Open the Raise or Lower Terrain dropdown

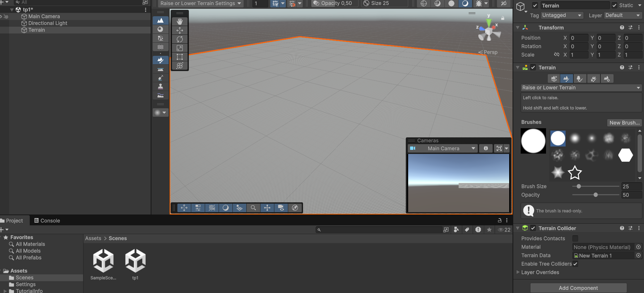pos(581,88)
